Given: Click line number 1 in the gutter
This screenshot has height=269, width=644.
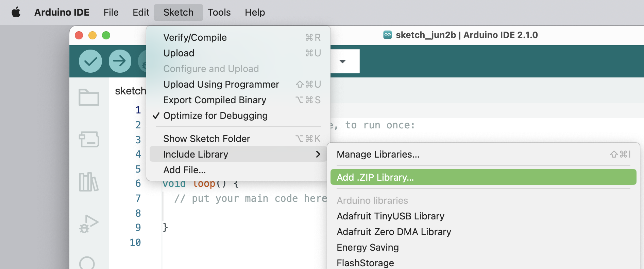Looking at the screenshot, I should [x=138, y=110].
